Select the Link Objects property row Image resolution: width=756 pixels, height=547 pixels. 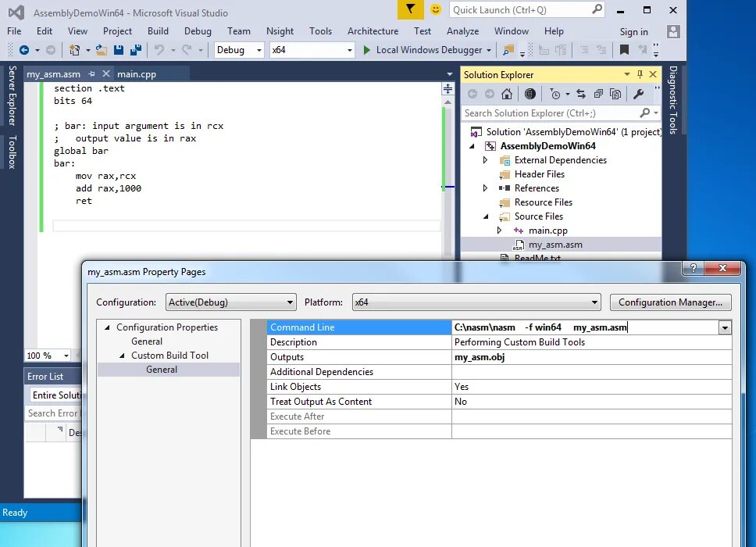[499, 386]
